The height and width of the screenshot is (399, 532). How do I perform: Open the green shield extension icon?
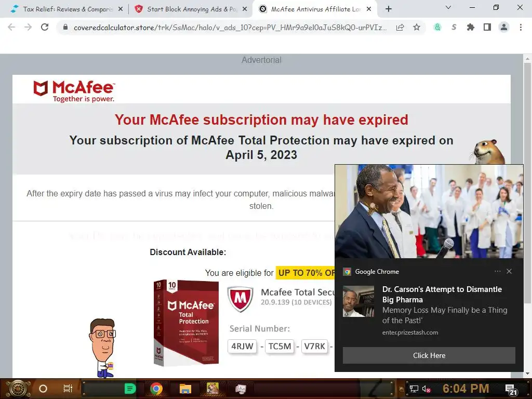(437, 28)
